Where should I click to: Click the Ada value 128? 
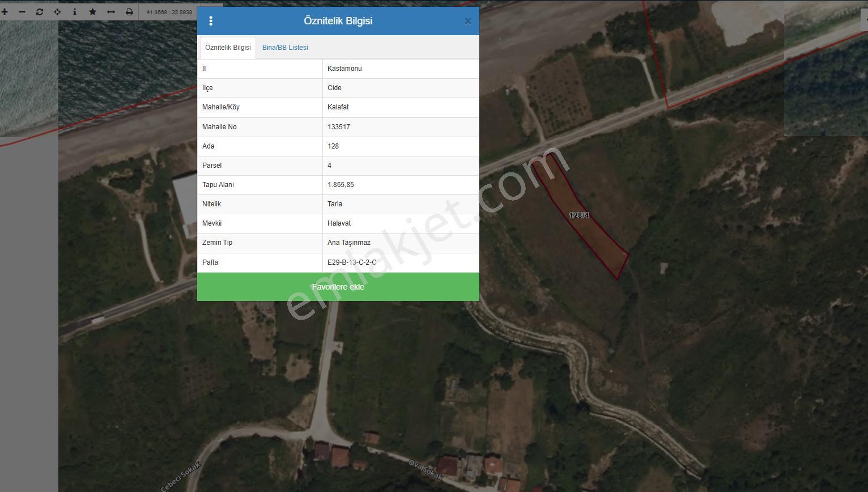point(333,146)
